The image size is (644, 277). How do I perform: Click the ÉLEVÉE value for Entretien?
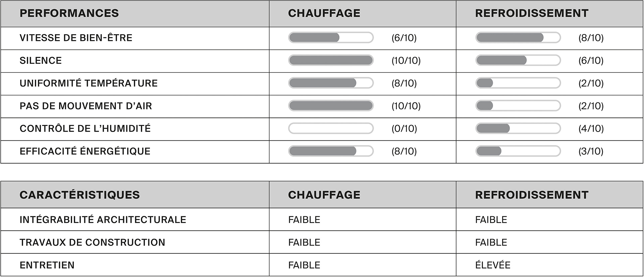[x=493, y=265]
